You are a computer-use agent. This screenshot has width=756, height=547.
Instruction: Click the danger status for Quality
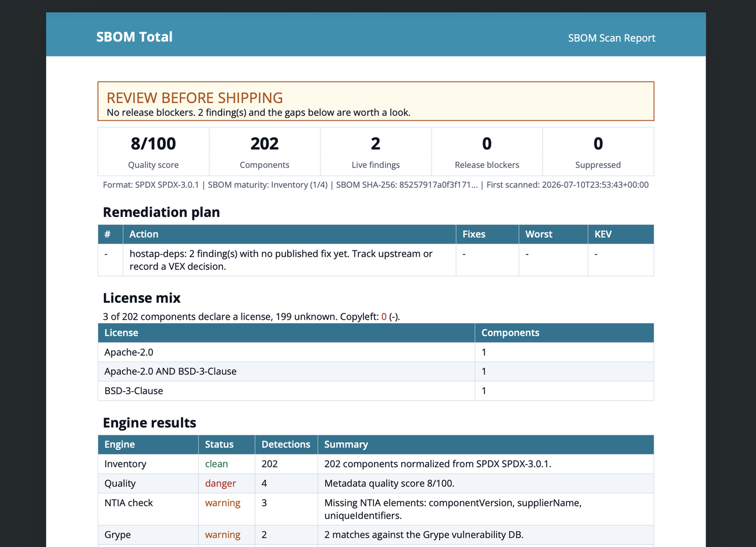click(220, 484)
